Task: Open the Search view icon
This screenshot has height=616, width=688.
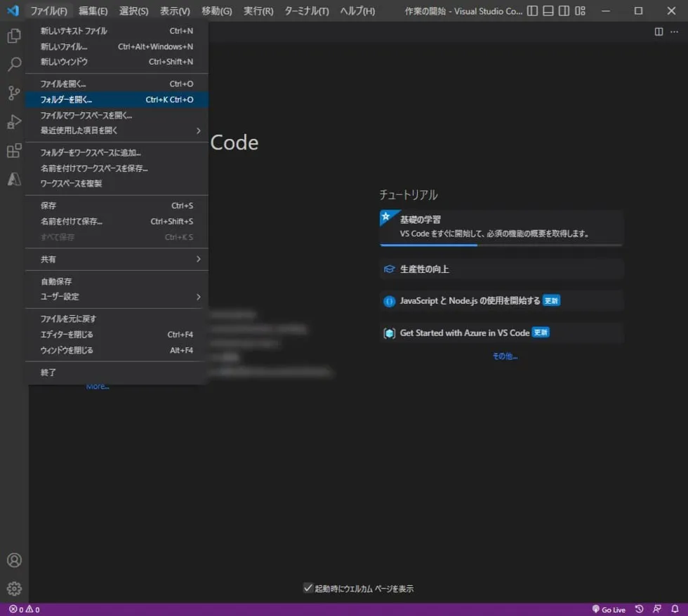Action: click(14, 64)
